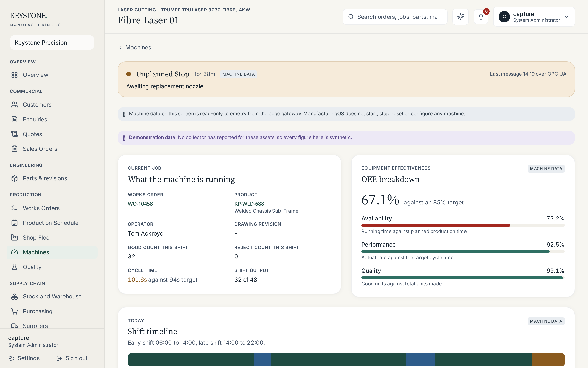Open Quality in the sidebar

(52, 267)
